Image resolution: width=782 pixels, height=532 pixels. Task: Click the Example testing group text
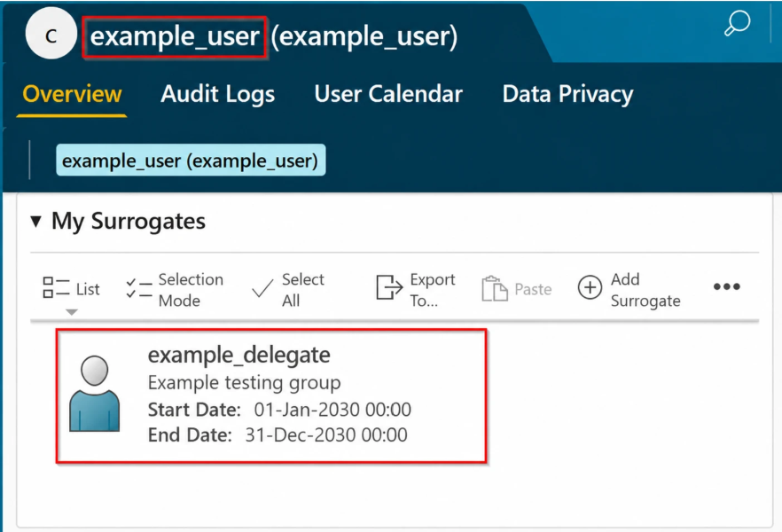pyautogui.click(x=245, y=383)
